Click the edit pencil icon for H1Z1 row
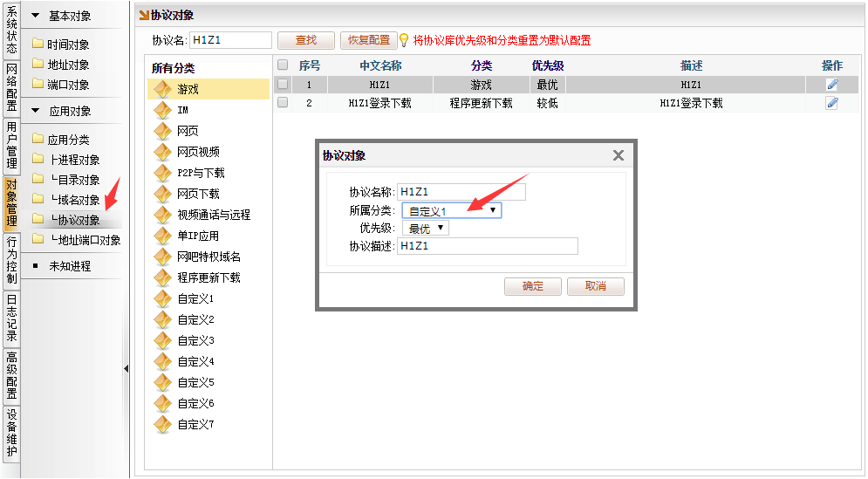 pyautogui.click(x=831, y=85)
